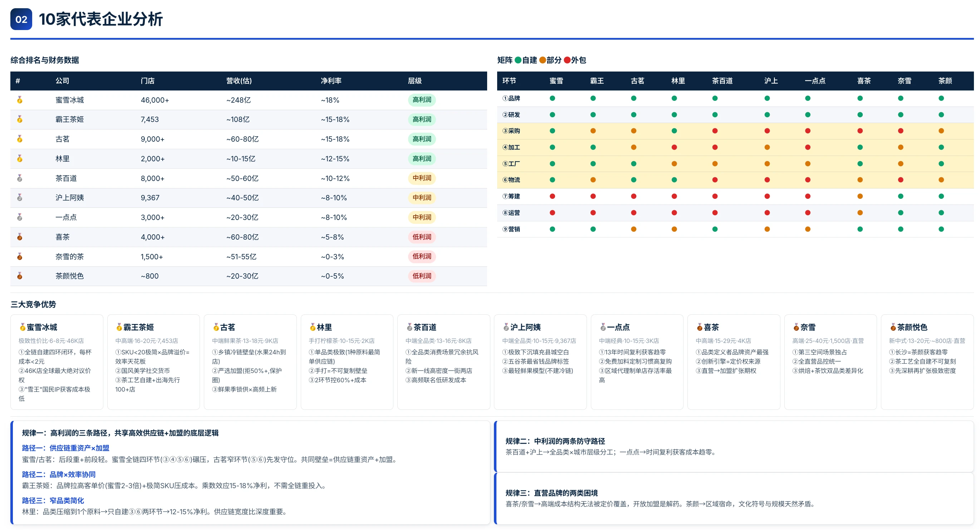980x530 pixels.
Task: Click the 规律三：直营品牌的两类困境 heading
Action: click(552, 493)
